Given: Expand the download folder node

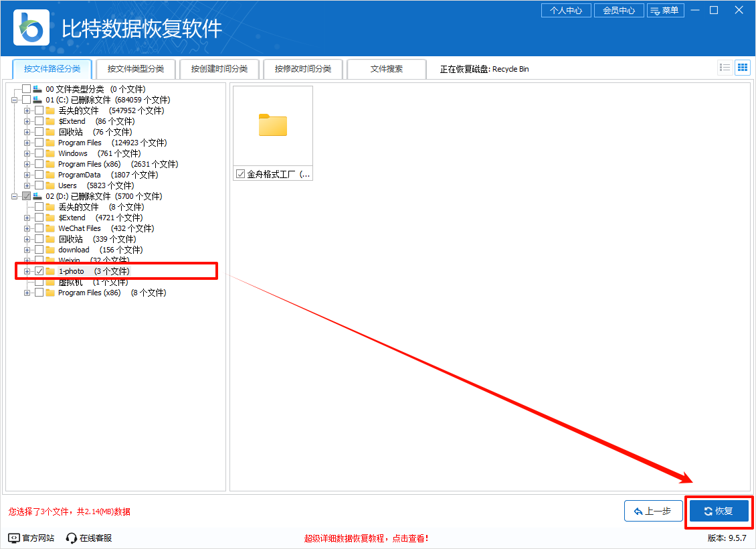Looking at the screenshot, I should pyautogui.click(x=27, y=250).
